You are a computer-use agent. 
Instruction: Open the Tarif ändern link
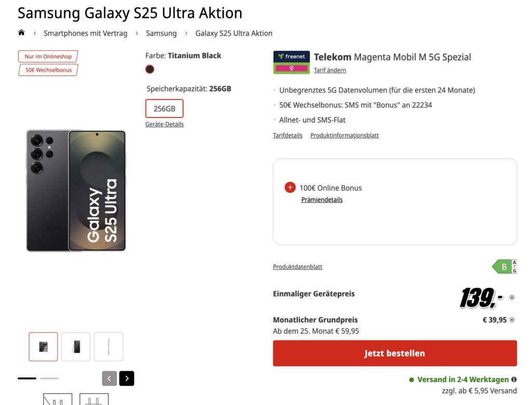(x=330, y=70)
